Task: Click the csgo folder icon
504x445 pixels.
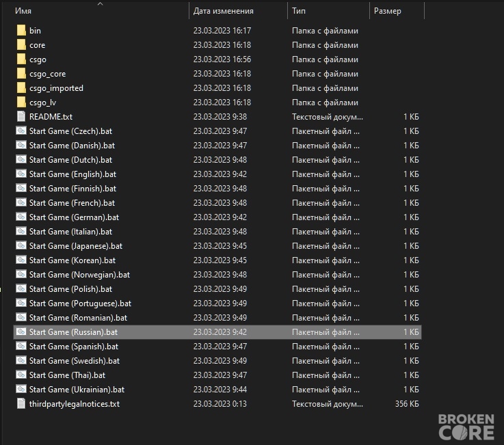Action: [21, 59]
